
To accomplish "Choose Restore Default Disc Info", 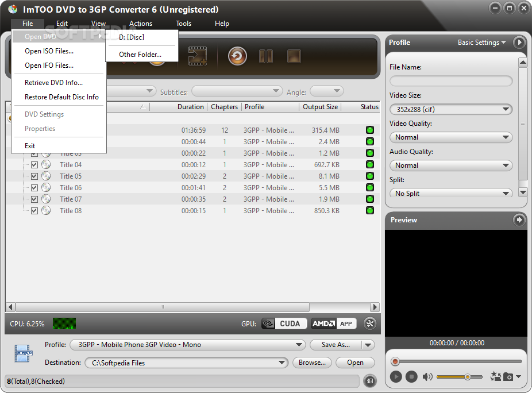I will 59,97.
